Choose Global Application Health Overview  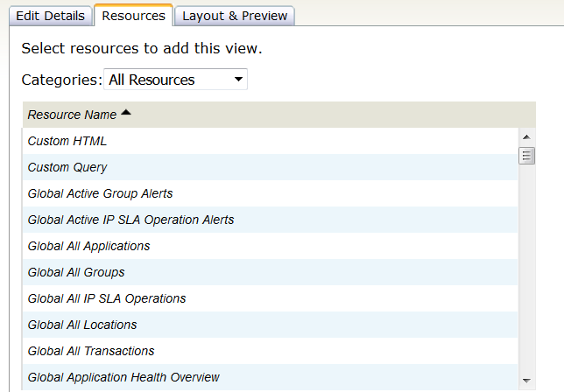[270, 377]
